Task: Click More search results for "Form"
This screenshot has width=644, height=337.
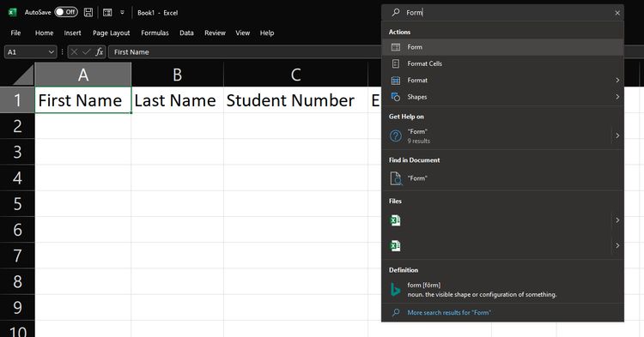Action: (449, 312)
